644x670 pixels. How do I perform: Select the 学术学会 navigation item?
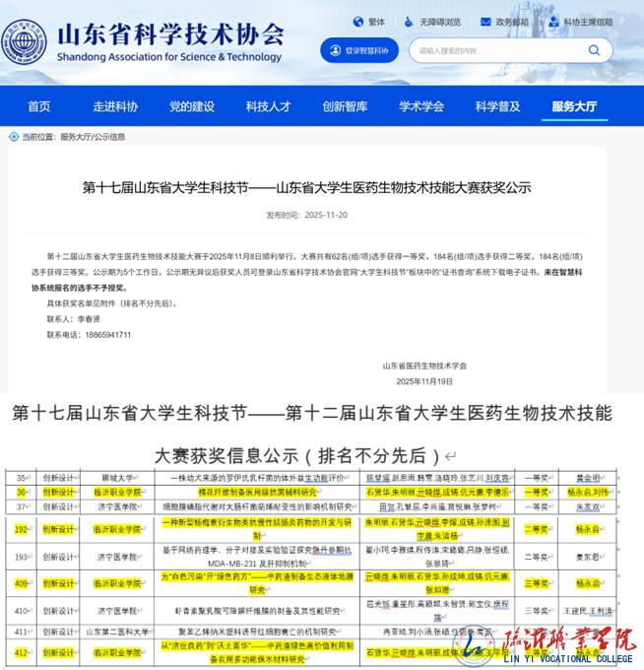coord(421,106)
